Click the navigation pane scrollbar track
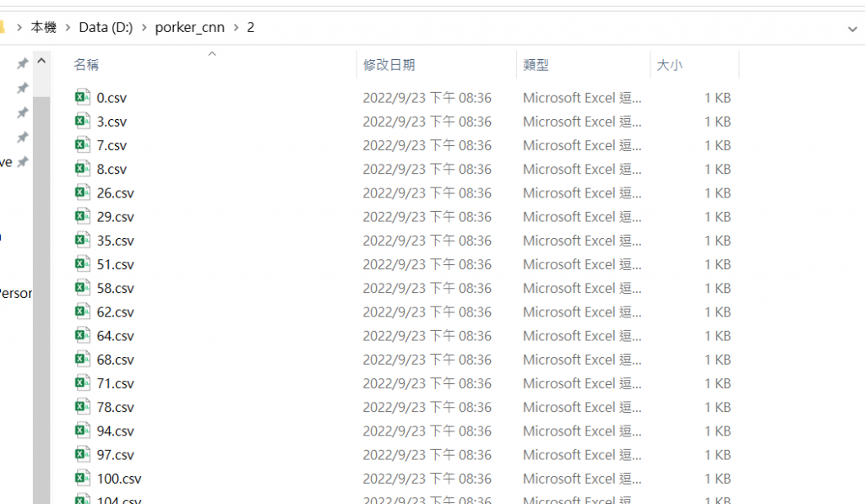Viewport: 865px width, 504px height. (x=41, y=300)
